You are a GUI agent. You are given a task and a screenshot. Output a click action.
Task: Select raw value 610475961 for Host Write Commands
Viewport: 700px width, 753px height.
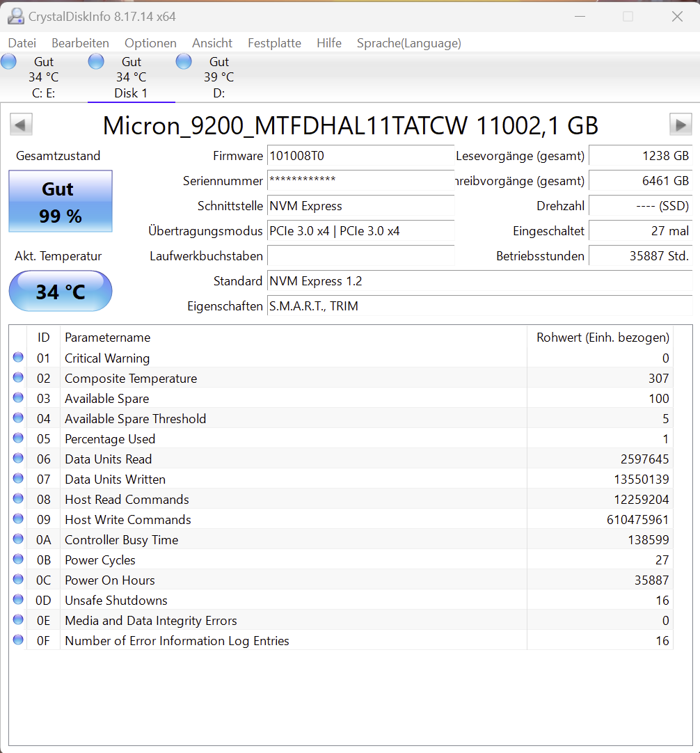[637, 520]
